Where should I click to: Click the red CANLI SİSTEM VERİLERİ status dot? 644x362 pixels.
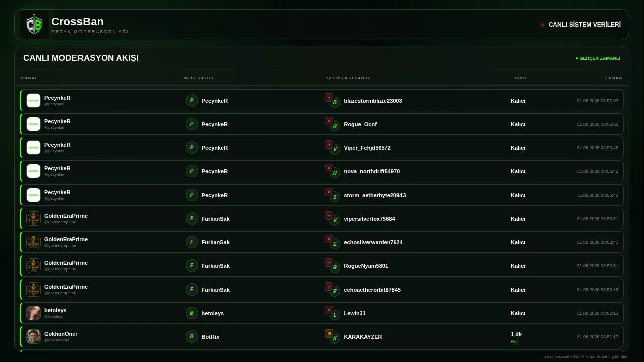[542, 25]
